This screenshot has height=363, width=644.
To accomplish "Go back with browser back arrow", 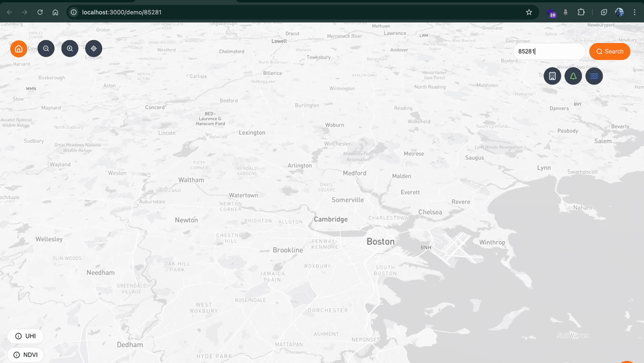I will point(10,12).
